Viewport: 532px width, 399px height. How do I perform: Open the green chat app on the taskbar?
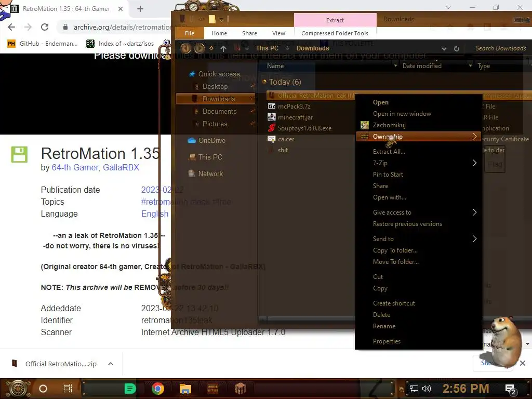(x=130, y=389)
